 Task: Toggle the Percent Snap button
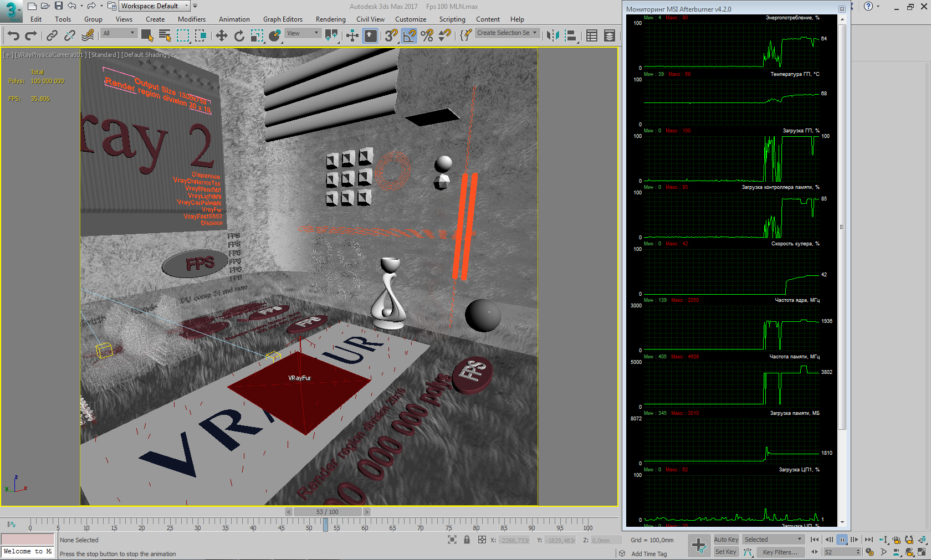point(427,36)
